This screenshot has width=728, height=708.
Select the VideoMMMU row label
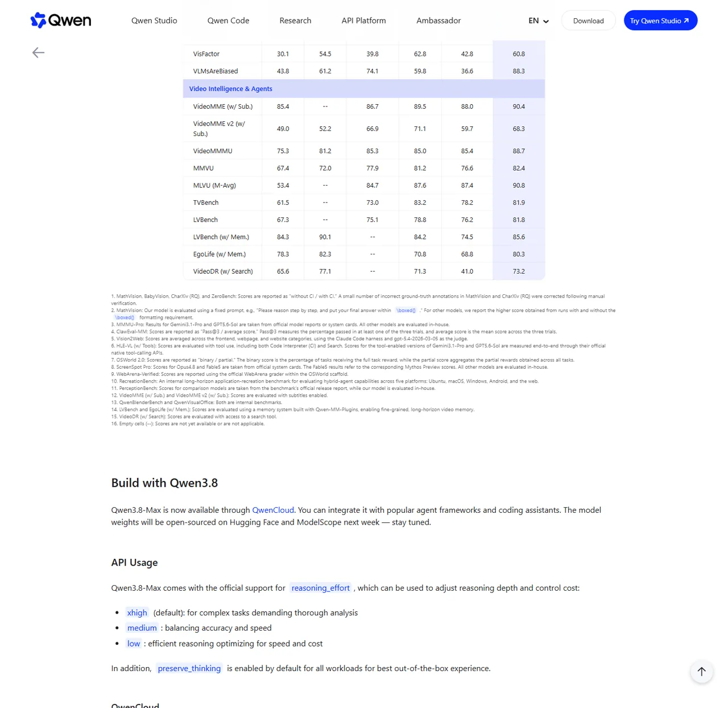pyautogui.click(x=213, y=151)
